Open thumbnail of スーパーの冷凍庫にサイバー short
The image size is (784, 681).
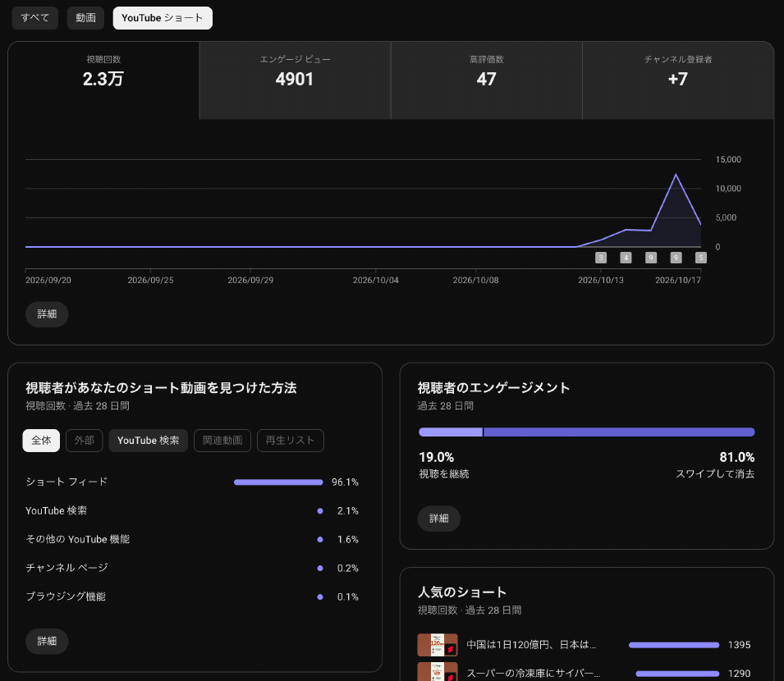(438, 672)
